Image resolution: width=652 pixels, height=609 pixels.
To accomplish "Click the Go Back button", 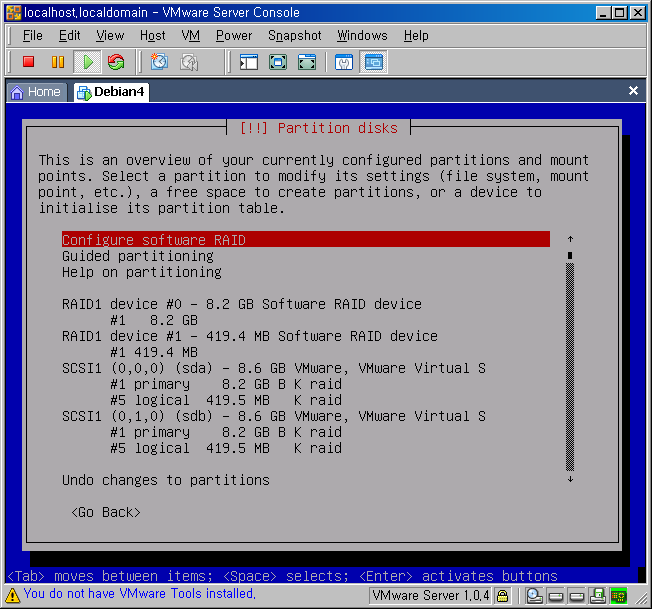I will click(106, 512).
